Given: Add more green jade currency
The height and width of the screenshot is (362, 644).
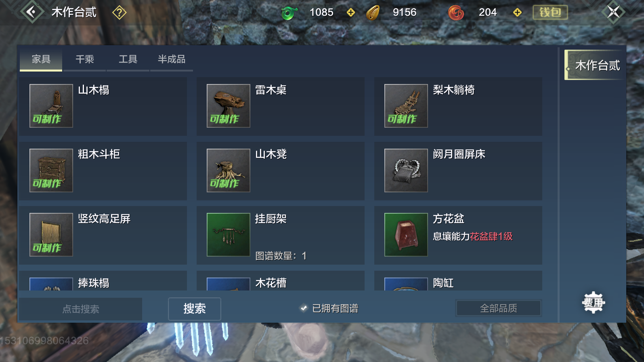Looking at the screenshot, I should [x=351, y=13].
